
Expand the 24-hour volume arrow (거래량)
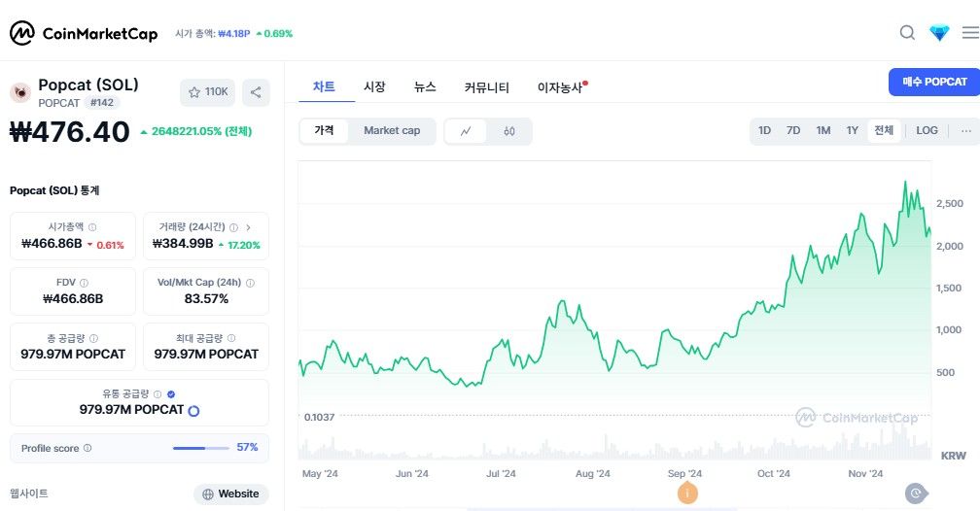pyautogui.click(x=248, y=227)
